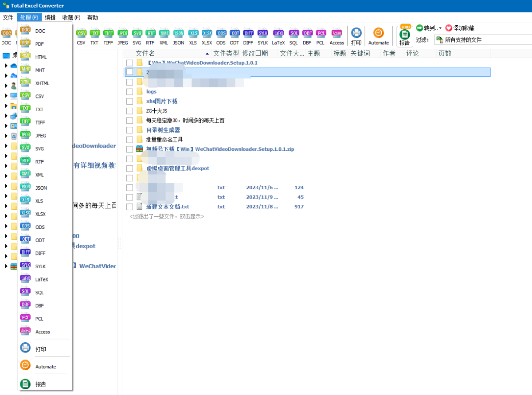Expand the 桌面 node's first child in the tree
The height and width of the screenshot is (395, 532).
(6, 66)
